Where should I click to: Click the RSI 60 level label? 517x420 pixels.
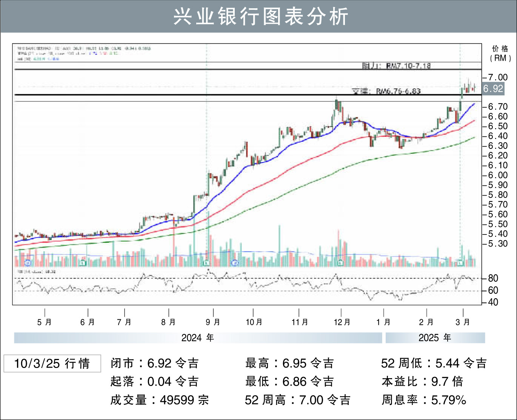coord(493,291)
